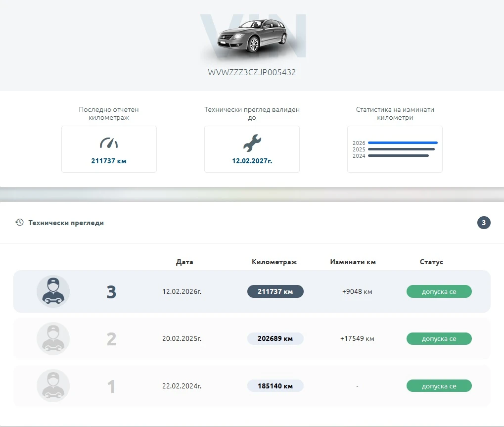This screenshot has height=427, width=504.
Task: Click the 185140 км mileage badge
Action: 275,385
